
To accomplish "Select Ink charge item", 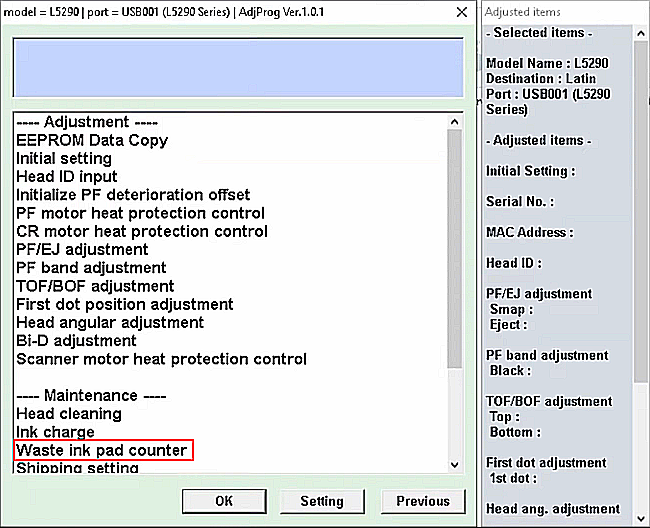I will [55, 432].
